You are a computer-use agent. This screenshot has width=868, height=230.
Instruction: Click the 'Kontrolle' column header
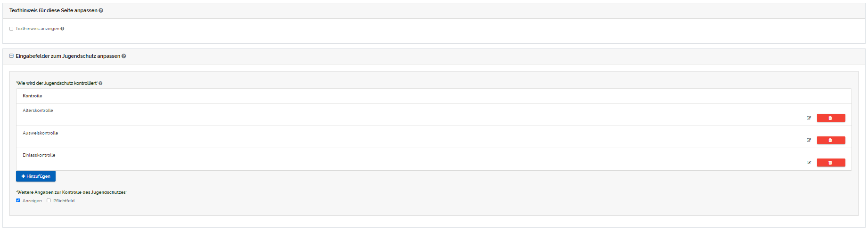33,96
